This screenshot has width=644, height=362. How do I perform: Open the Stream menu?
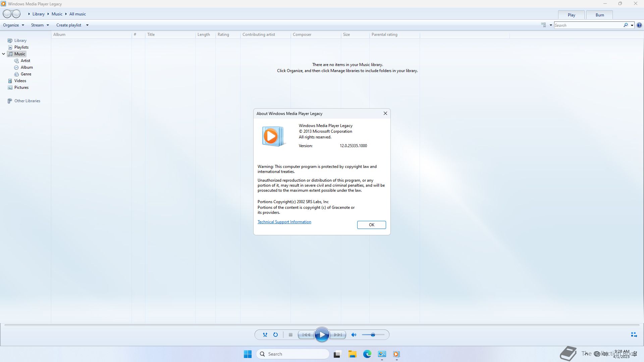[40, 25]
